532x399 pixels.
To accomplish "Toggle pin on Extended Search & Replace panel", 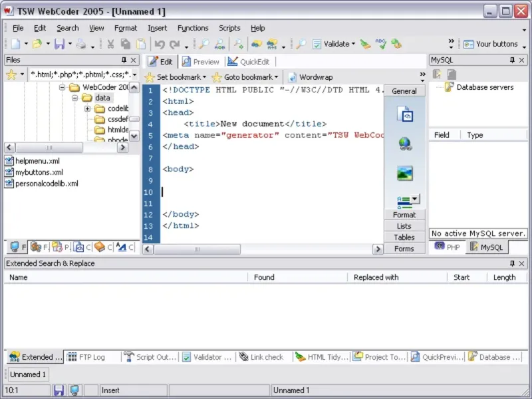I will point(512,263).
